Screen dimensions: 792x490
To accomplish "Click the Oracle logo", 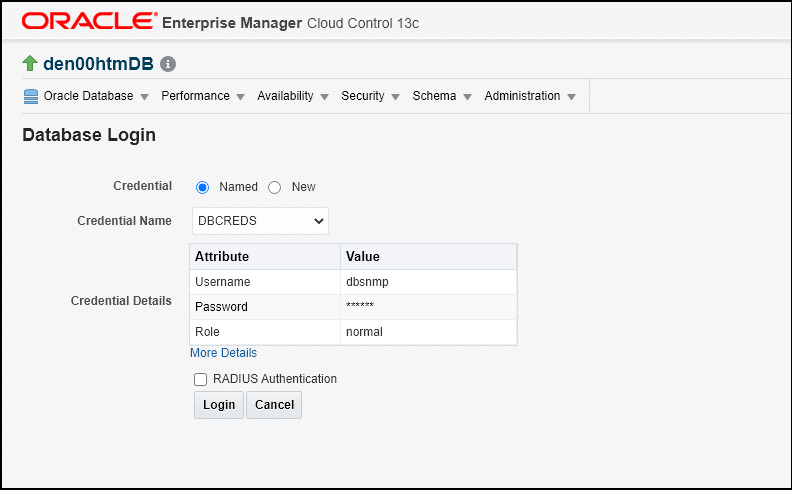I will (x=89, y=21).
